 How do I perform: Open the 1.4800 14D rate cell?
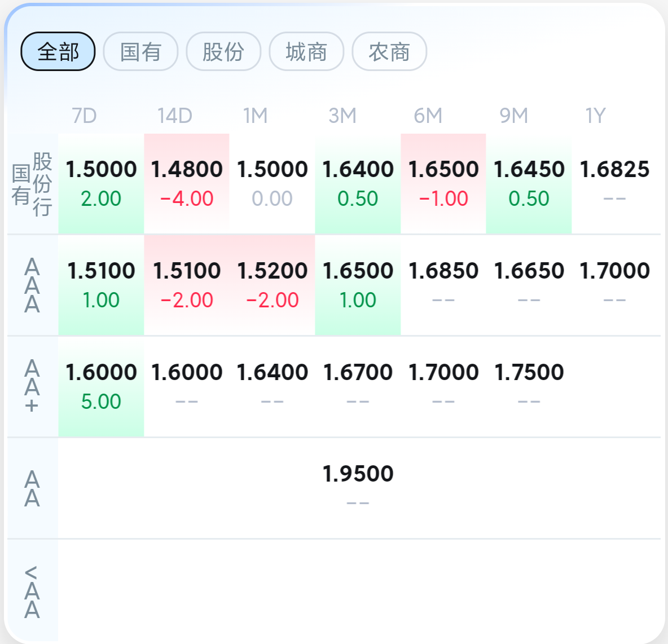click(x=187, y=184)
